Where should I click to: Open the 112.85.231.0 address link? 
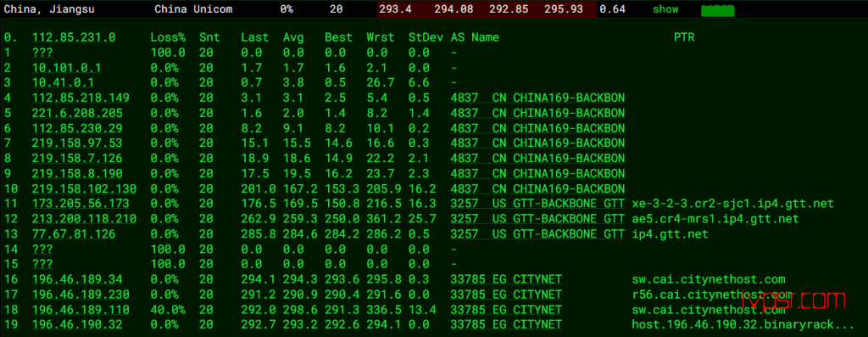[74, 37]
